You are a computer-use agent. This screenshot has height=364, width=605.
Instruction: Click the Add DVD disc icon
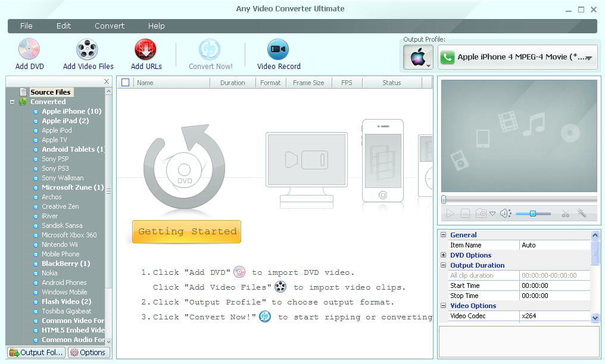pos(29,49)
